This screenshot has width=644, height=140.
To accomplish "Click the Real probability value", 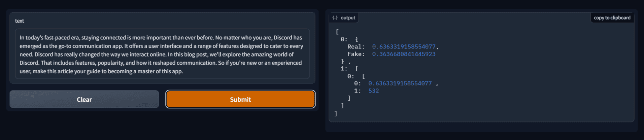I will (x=404, y=47).
